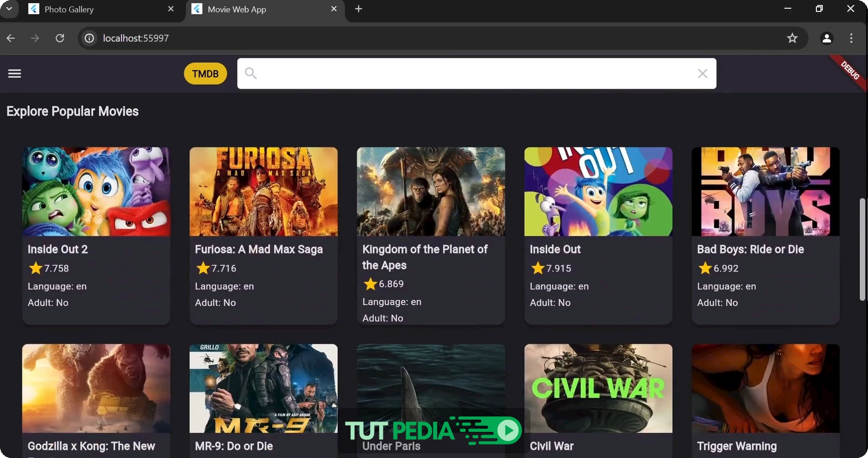Click the Trigger Warning movie title
The width and height of the screenshot is (868, 458).
[737, 446]
